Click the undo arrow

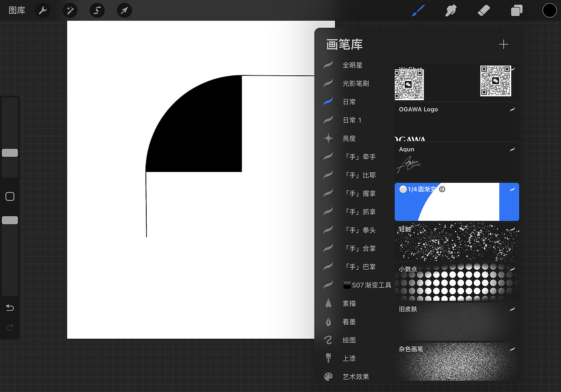[x=10, y=307]
